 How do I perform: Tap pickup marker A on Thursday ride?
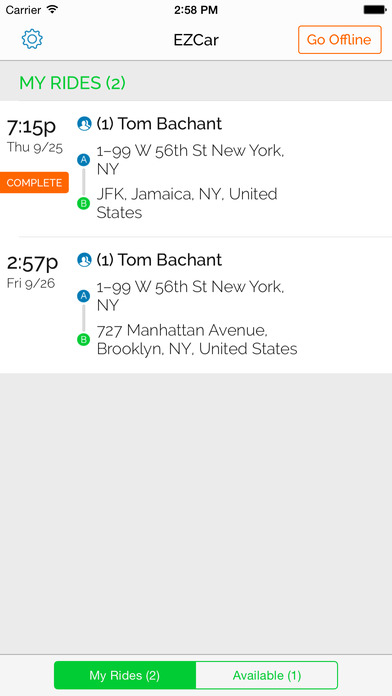(83, 160)
